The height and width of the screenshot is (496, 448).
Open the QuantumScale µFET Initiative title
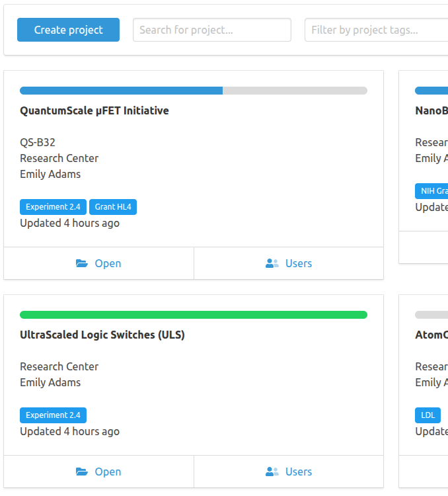(x=94, y=110)
